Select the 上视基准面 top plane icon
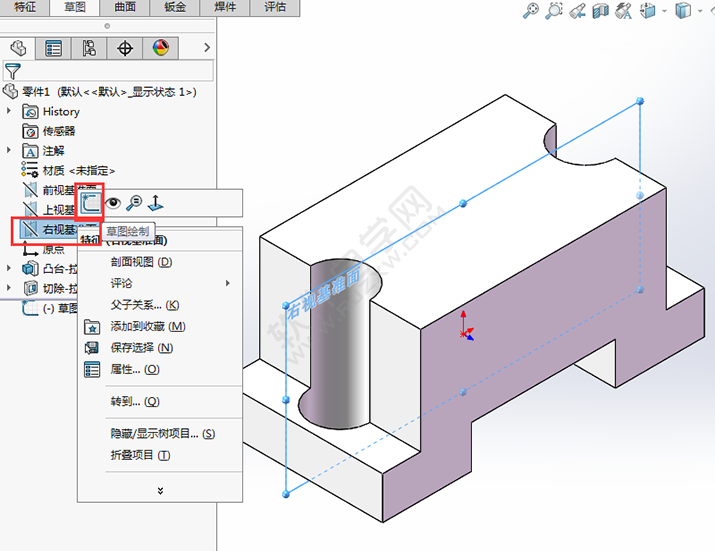Screen dimensions: 715x551 30,209
